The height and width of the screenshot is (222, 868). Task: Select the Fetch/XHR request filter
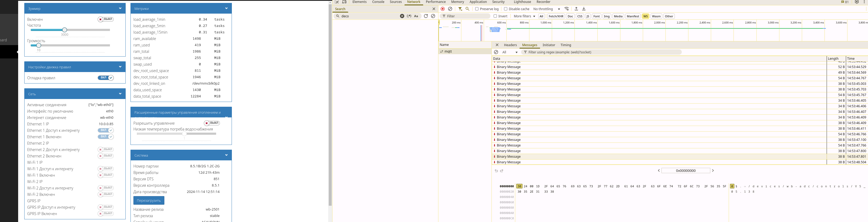[x=556, y=16]
